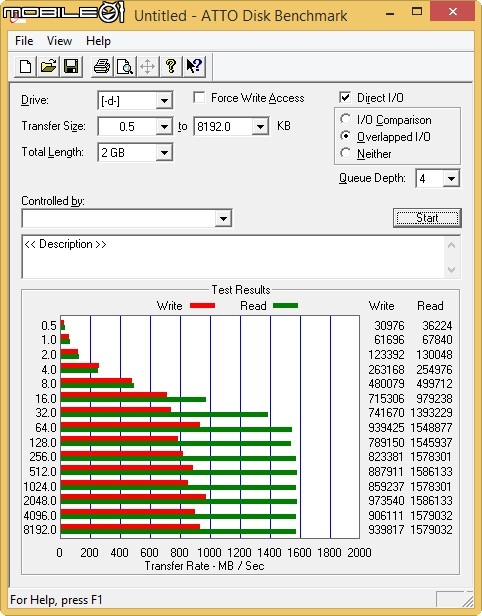The image size is (482, 616).
Task: Click the 1024.0 transfer size row label
Action: point(40,486)
